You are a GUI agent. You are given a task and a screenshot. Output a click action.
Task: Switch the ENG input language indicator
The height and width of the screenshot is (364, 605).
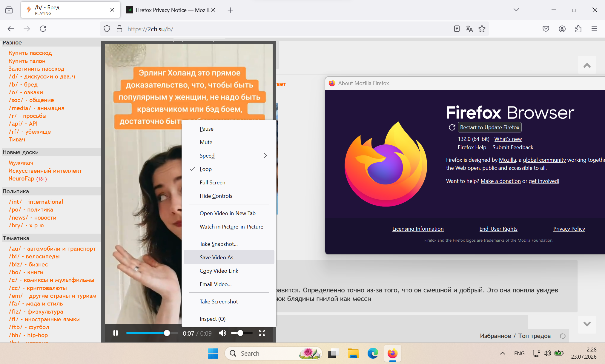point(519,354)
